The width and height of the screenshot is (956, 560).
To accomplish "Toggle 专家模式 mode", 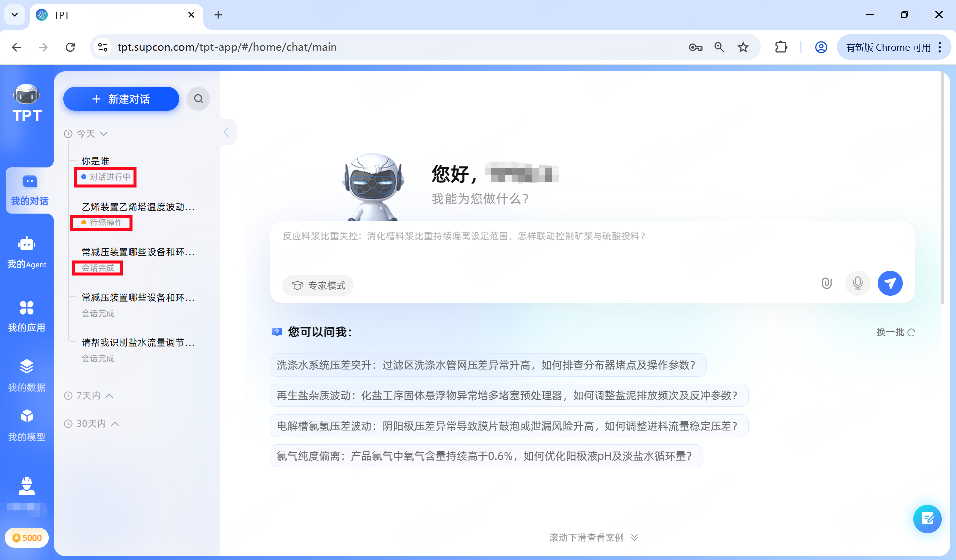I will point(318,285).
